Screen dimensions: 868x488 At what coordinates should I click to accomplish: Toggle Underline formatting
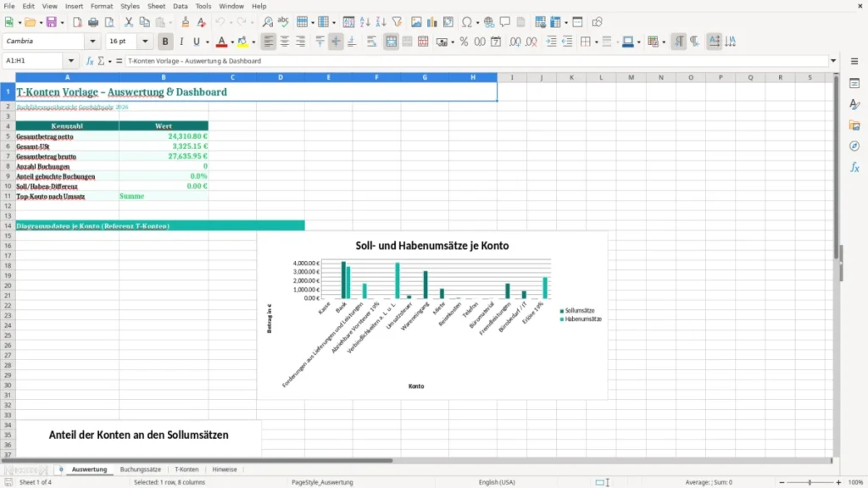coord(196,42)
